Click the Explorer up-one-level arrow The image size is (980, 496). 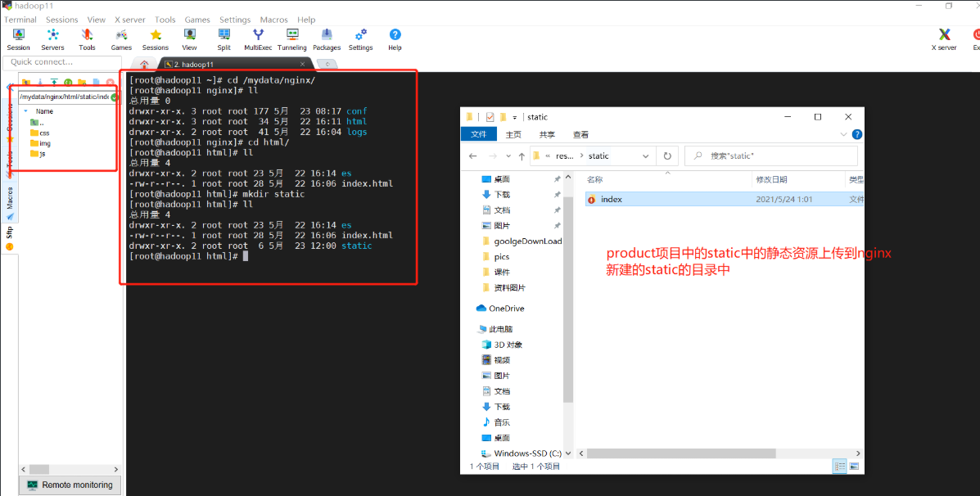click(522, 156)
